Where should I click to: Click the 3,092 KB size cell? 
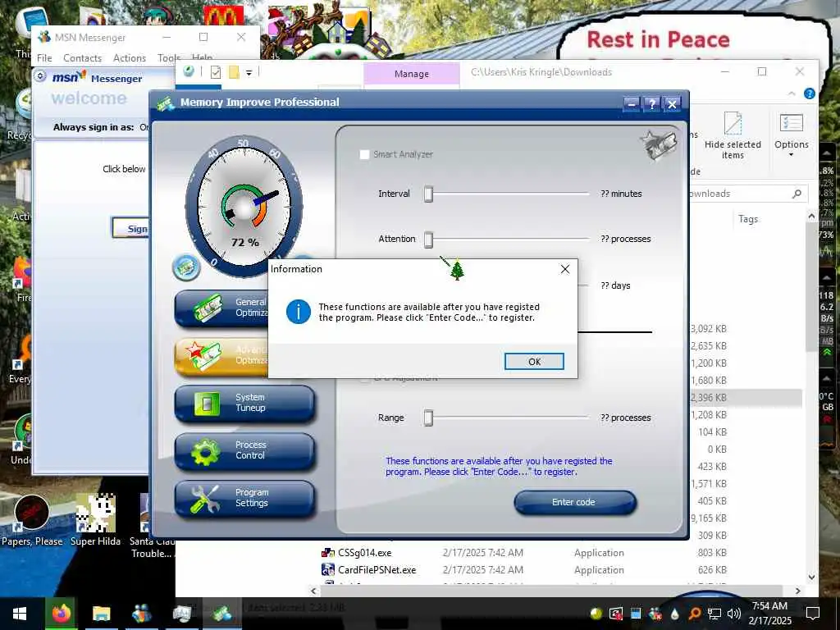coord(708,329)
